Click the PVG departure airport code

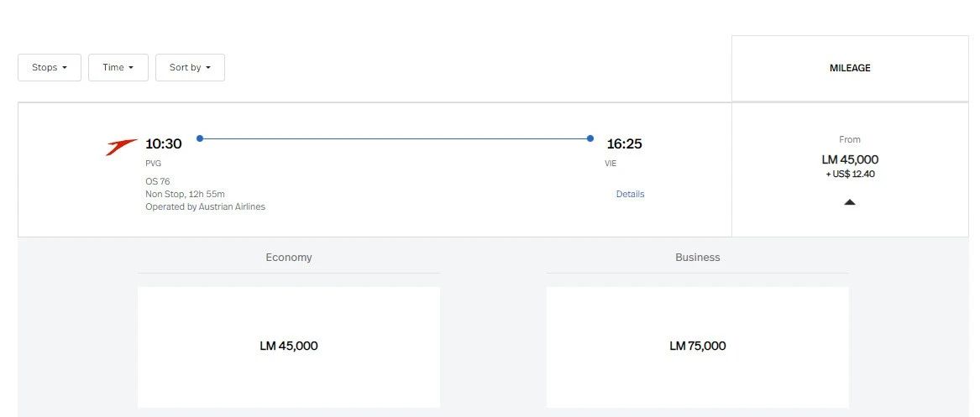tap(153, 164)
